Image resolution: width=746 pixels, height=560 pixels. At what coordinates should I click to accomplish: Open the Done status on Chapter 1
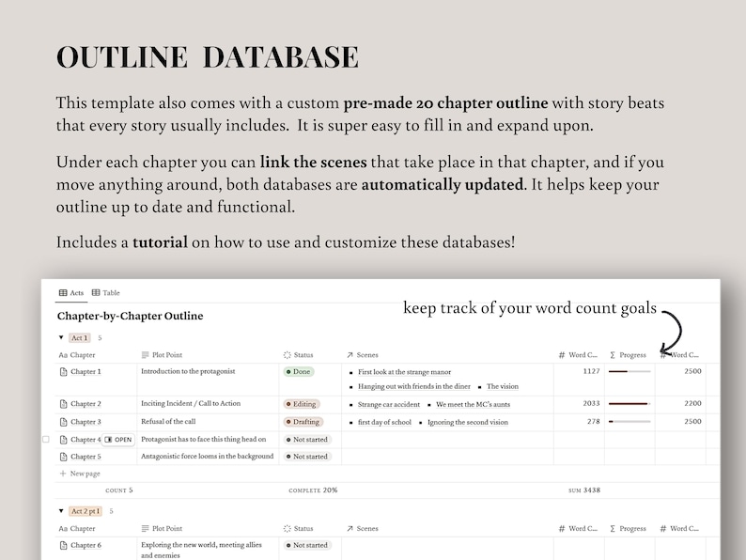tap(299, 371)
